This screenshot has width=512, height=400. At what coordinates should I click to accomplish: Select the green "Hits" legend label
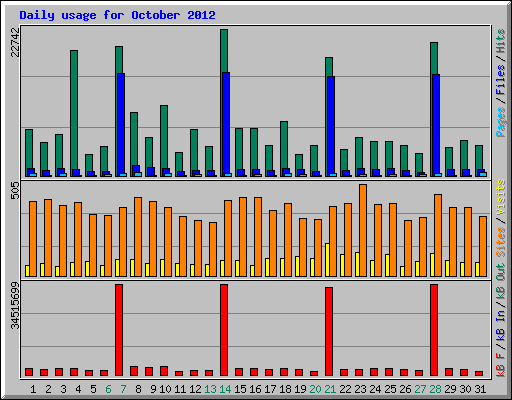[x=501, y=41]
